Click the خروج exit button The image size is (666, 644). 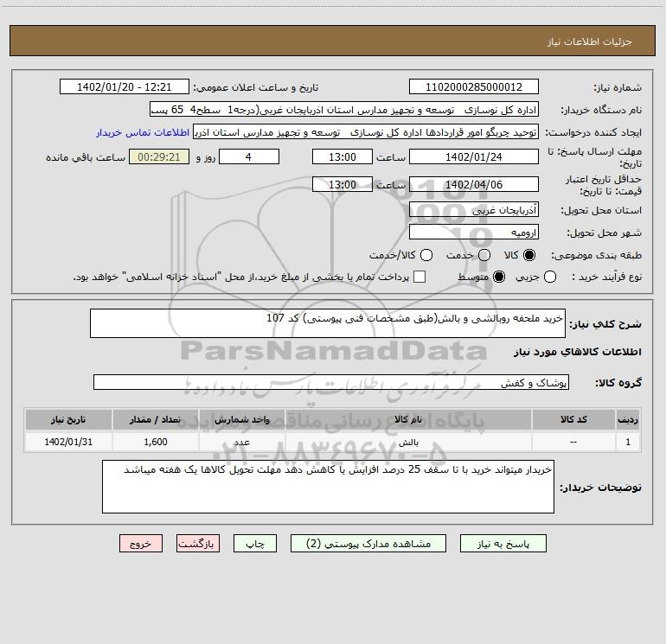(141, 544)
